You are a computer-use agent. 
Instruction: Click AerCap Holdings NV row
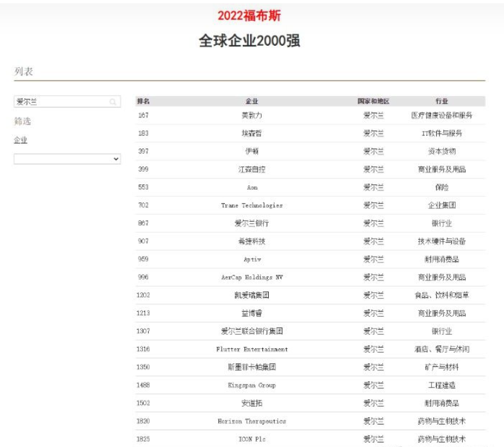(x=251, y=277)
